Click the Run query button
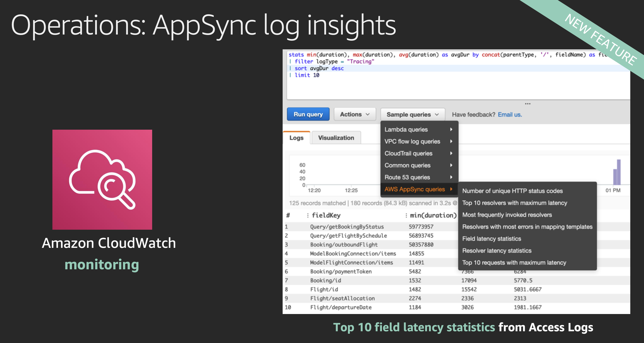644x343 pixels. coord(308,114)
